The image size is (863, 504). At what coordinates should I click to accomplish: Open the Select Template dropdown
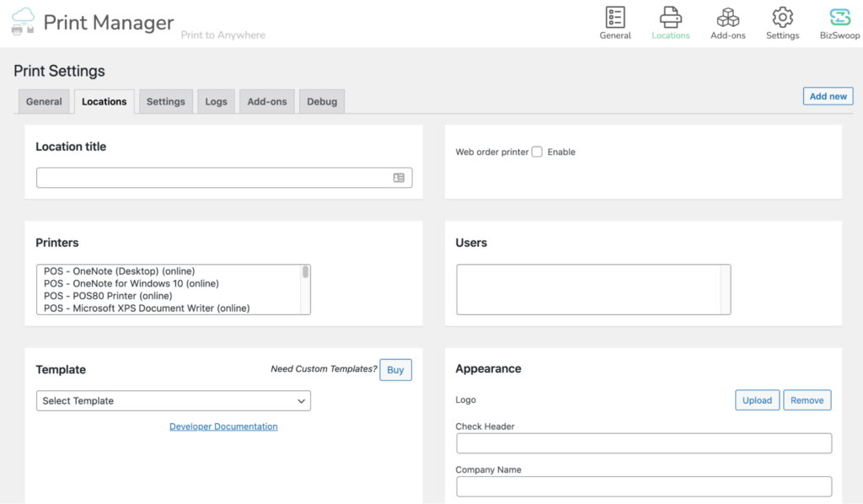(x=173, y=400)
